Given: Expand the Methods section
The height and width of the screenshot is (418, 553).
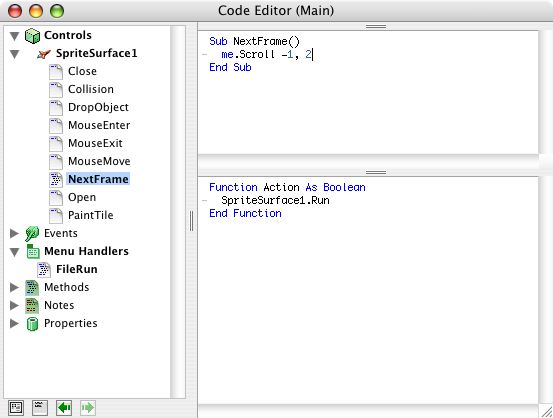Looking at the screenshot, I should [x=14, y=287].
